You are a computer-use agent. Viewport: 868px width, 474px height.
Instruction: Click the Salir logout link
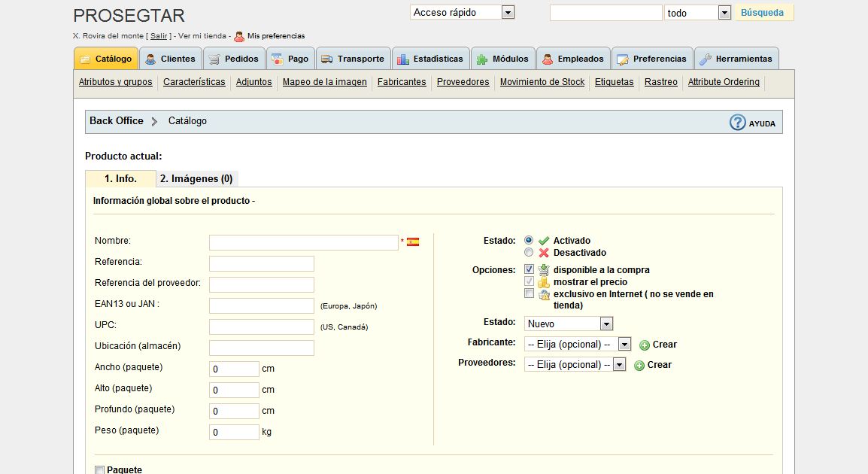pyautogui.click(x=158, y=36)
